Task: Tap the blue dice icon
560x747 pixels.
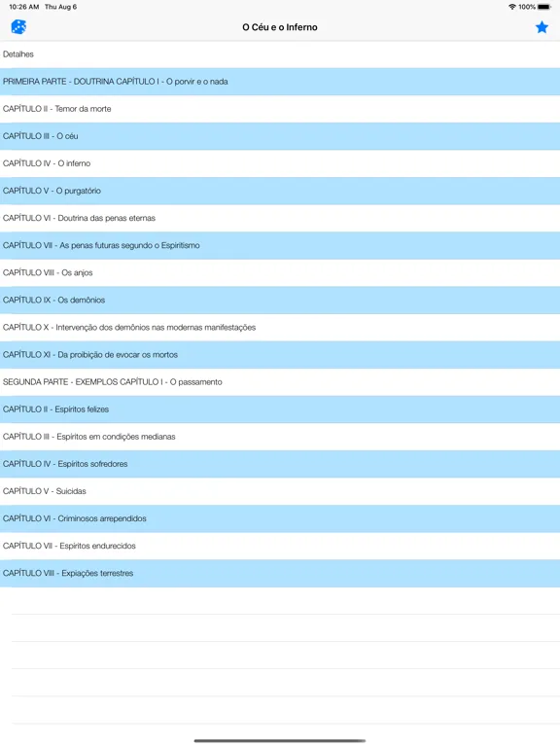Action: [x=18, y=27]
